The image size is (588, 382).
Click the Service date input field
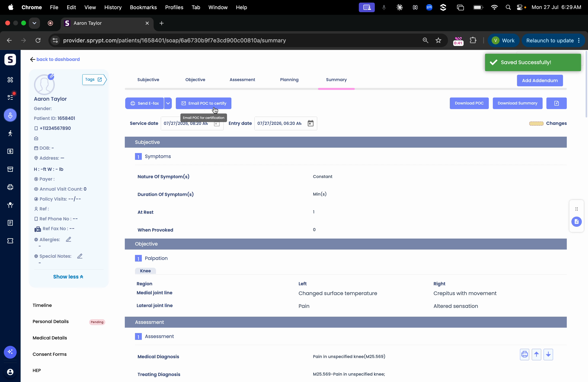click(192, 123)
